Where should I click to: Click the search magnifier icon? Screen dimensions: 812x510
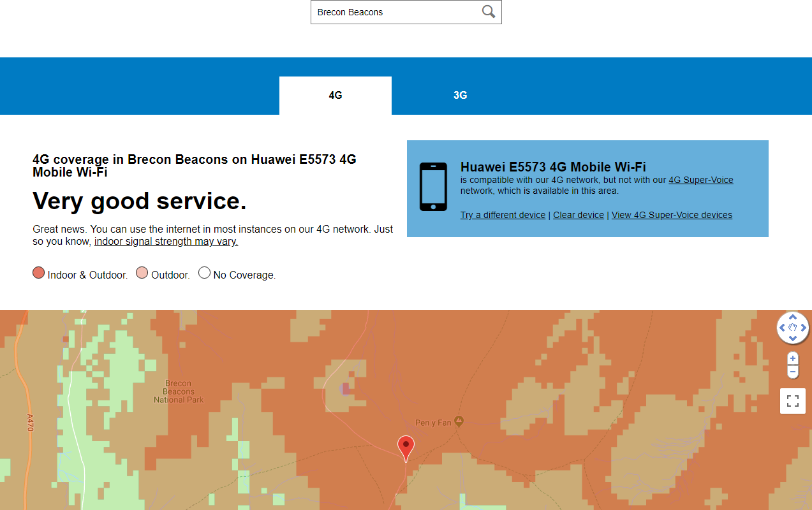489,11
